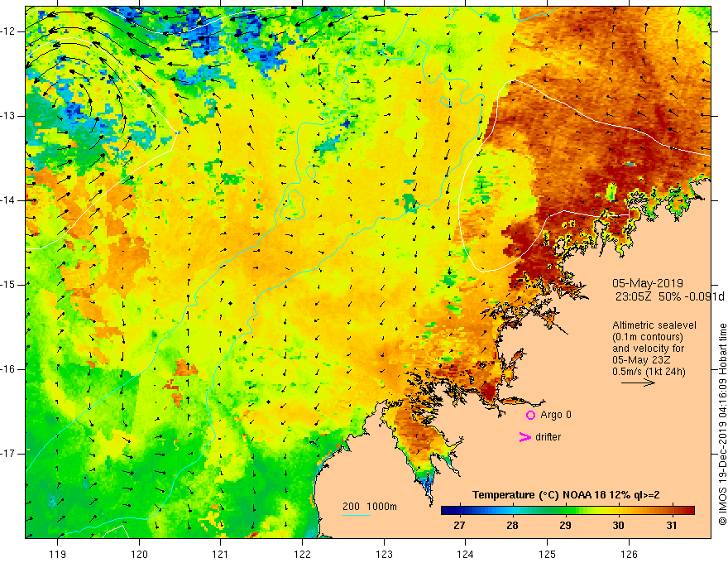This screenshot has height=563, width=728.
Task: Select the '05-May-2019' date text
Action: coord(647,283)
